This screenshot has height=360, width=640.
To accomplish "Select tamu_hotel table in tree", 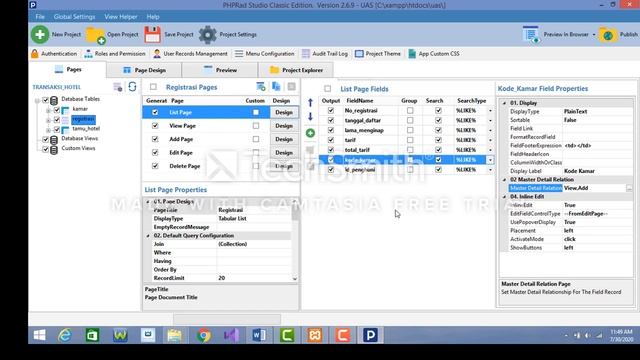I will click(x=86, y=129).
